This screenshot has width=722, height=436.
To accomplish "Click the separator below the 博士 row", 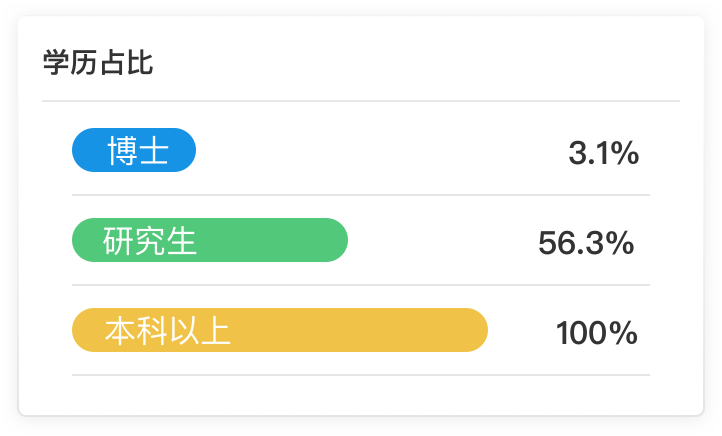I will (x=361, y=195).
